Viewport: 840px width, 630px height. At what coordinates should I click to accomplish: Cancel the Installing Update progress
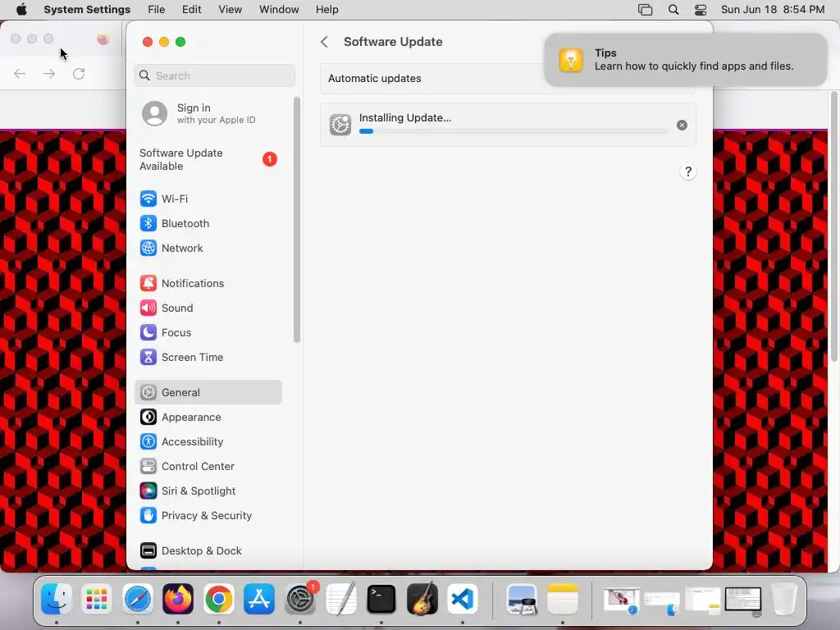682,126
